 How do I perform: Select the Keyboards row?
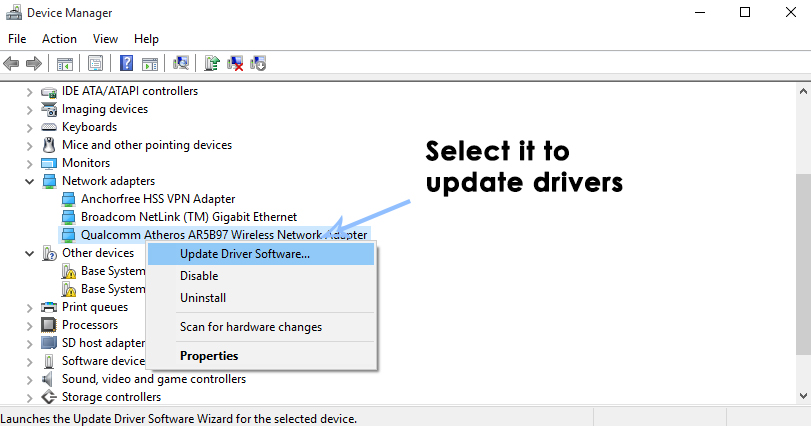[89, 127]
